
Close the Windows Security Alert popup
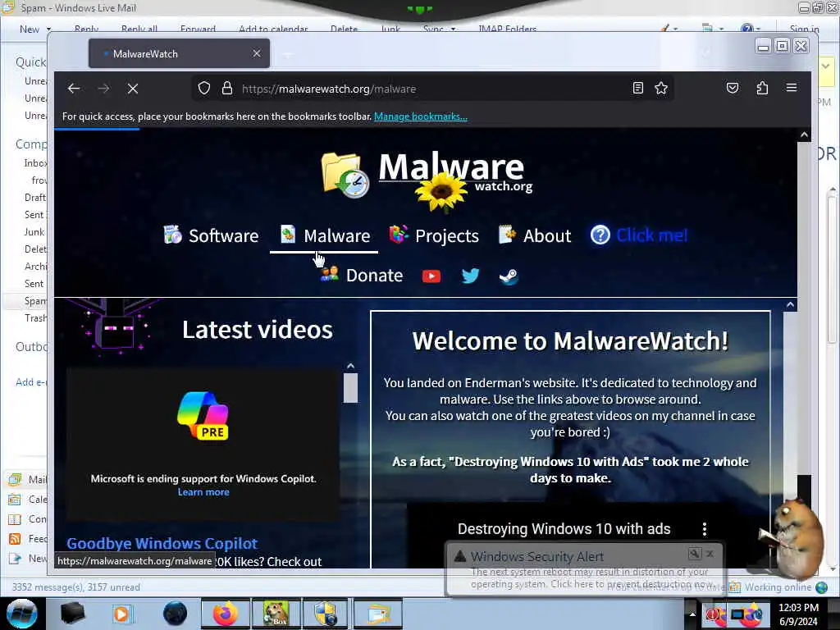coord(710,554)
